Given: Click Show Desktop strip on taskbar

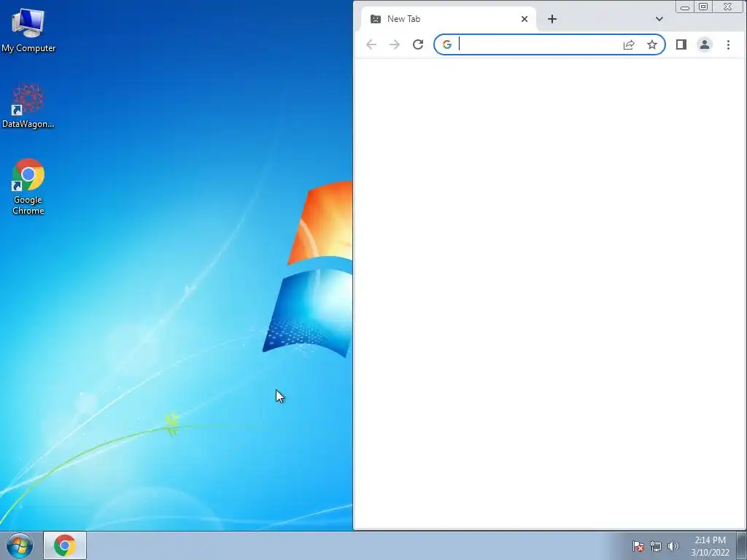Looking at the screenshot, I should [742, 545].
